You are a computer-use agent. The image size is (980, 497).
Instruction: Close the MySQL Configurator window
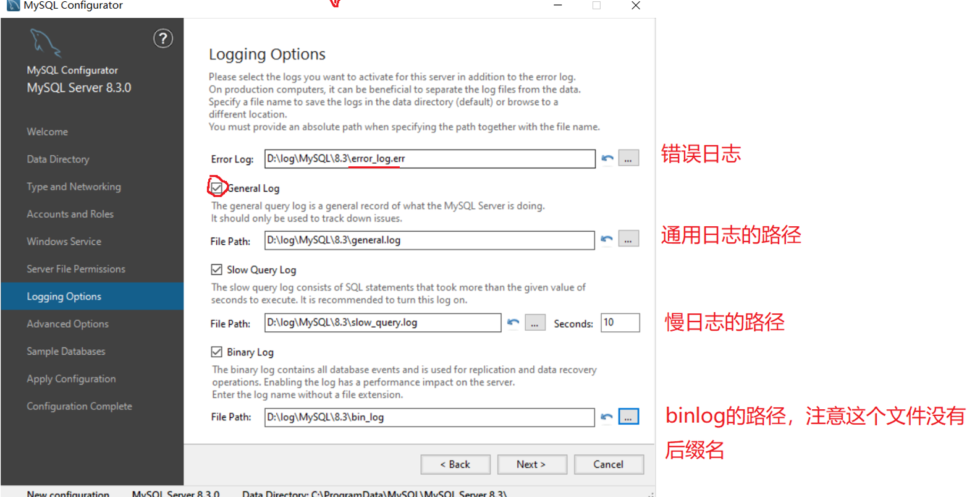tap(636, 6)
